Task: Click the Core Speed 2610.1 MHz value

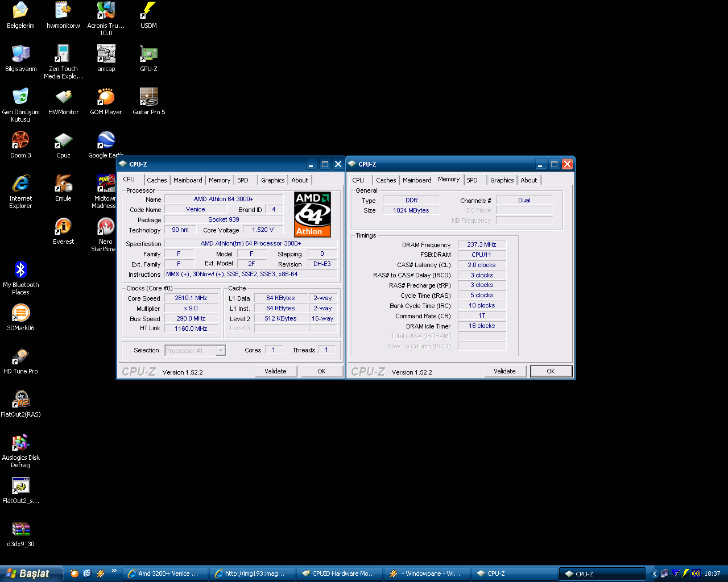Action: (191, 298)
